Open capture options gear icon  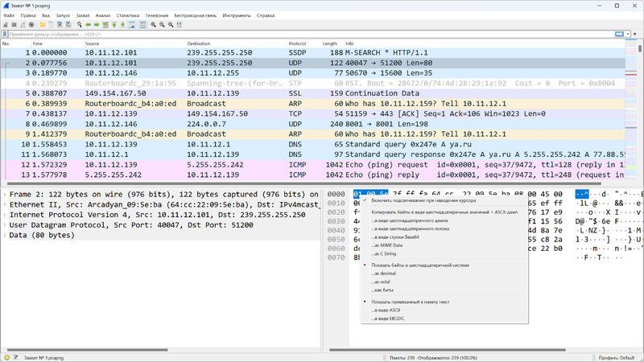(x=31, y=25)
